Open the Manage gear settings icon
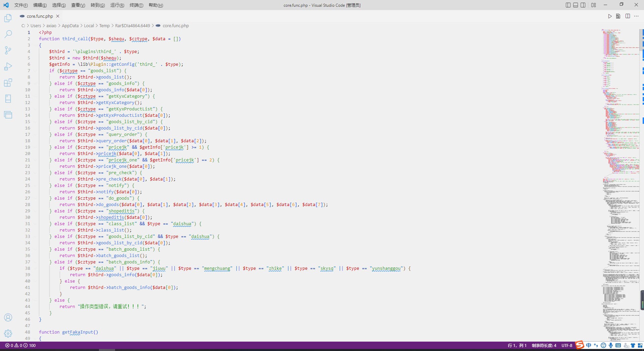The width and height of the screenshot is (644, 351). pyautogui.click(x=8, y=333)
